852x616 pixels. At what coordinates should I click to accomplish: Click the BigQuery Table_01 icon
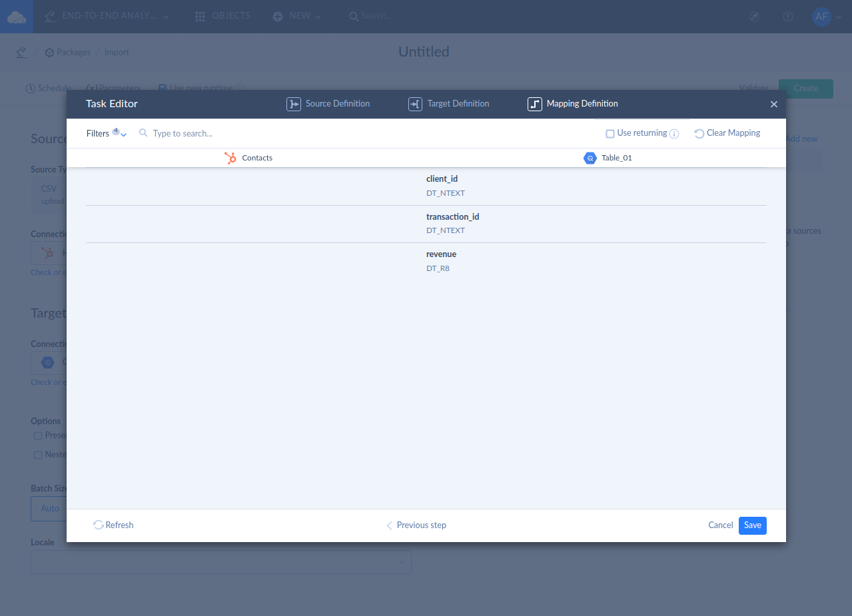[590, 158]
